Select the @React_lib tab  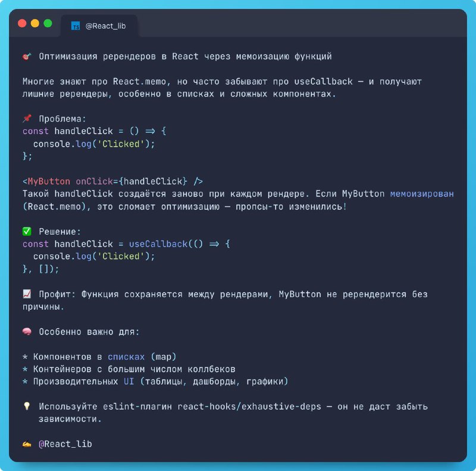tap(99, 26)
